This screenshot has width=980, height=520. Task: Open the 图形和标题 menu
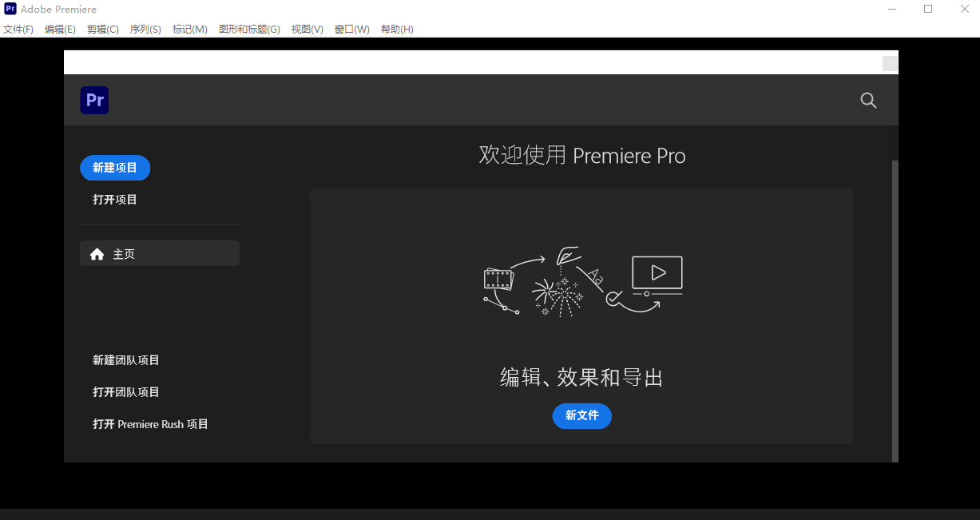pyautogui.click(x=249, y=29)
